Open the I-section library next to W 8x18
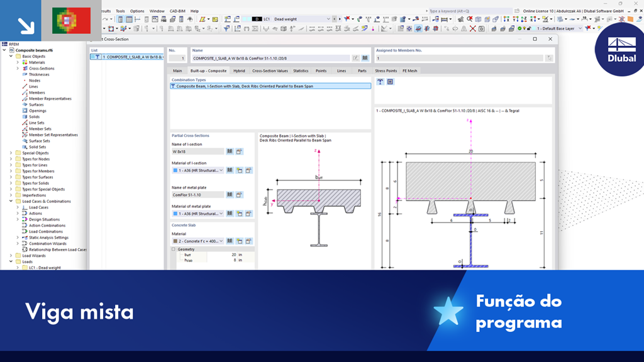Viewport: 644px width, 362px height. coord(230,151)
